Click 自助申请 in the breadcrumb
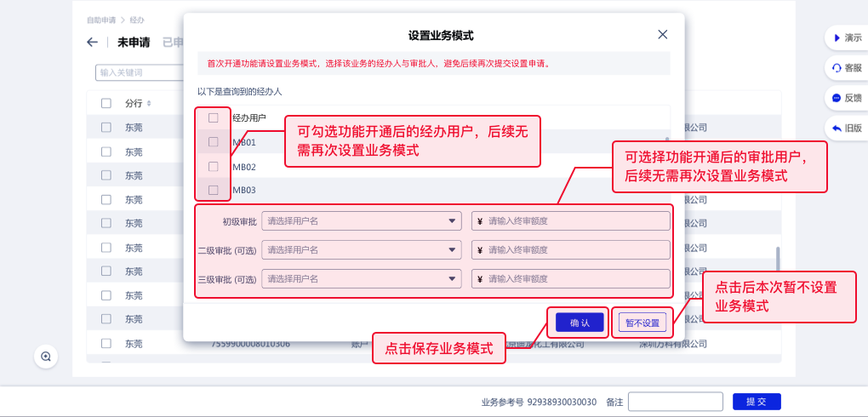Screen dimensions: 868x417 pos(100,19)
